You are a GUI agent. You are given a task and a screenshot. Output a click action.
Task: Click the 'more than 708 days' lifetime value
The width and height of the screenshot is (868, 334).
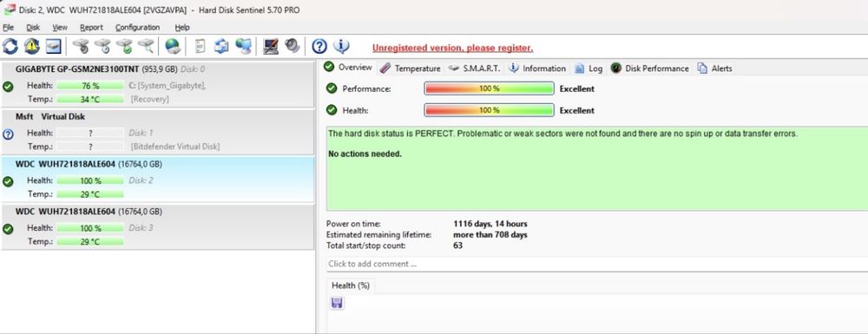(x=490, y=234)
